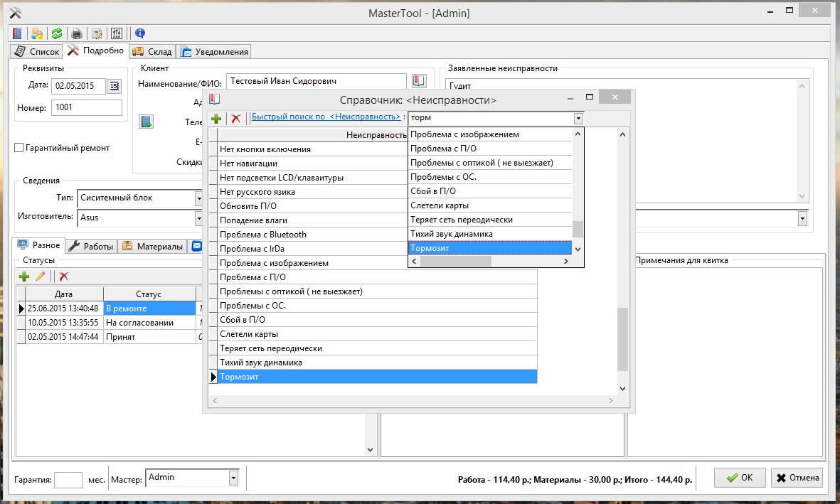Click the blue info icon in toolbar

(x=140, y=33)
